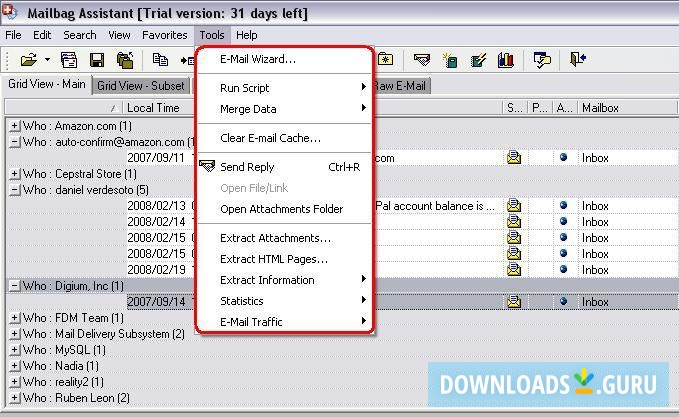Click the copy documents toolbar icon
This screenshot has height=417, width=679.
point(160,59)
